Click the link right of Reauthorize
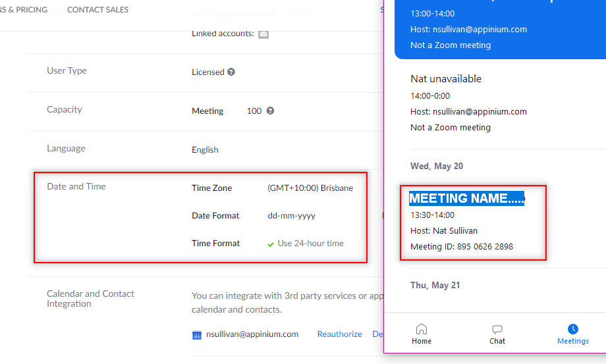 [377, 334]
